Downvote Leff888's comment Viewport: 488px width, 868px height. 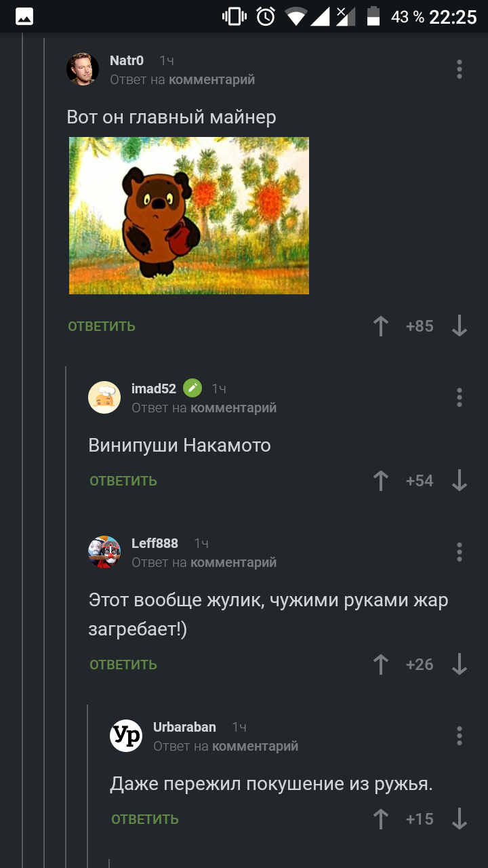click(x=460, y=665)
